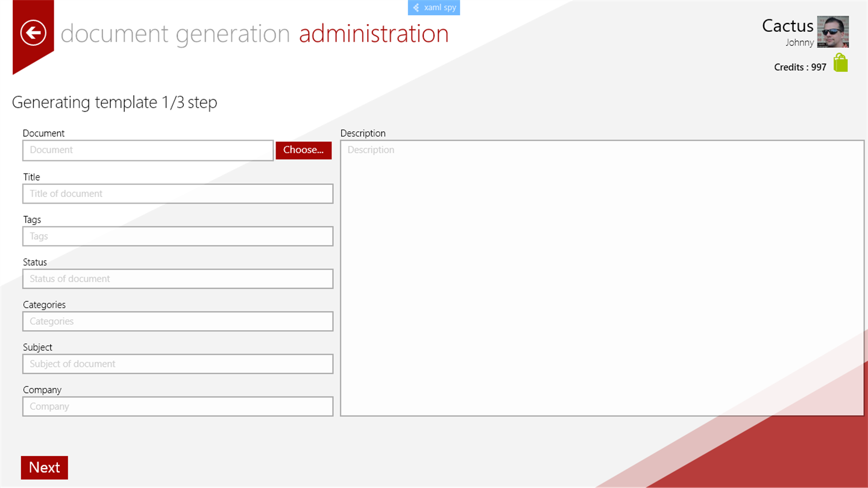Go to next step with Next button

click(x=45, y=468)
